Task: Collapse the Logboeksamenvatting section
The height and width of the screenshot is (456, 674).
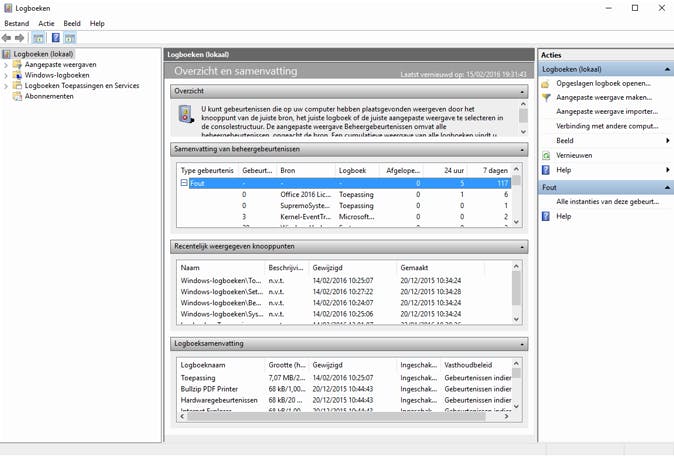Action: coord(522,344)
